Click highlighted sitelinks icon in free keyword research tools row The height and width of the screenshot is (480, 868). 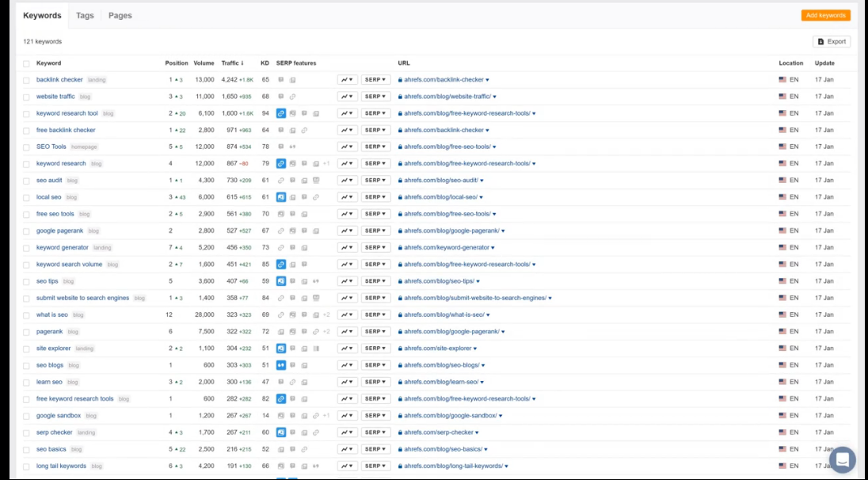pos(281,398)
